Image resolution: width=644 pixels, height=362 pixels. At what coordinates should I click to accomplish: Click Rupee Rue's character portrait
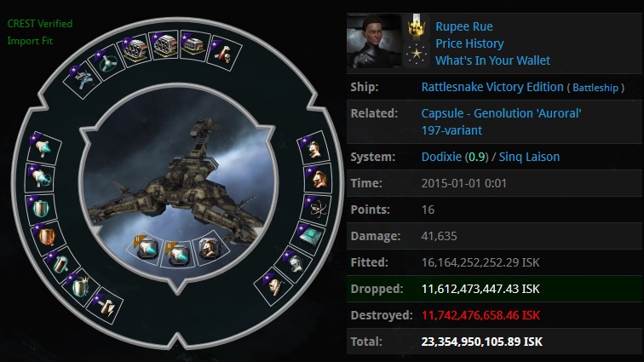point(374,40)
